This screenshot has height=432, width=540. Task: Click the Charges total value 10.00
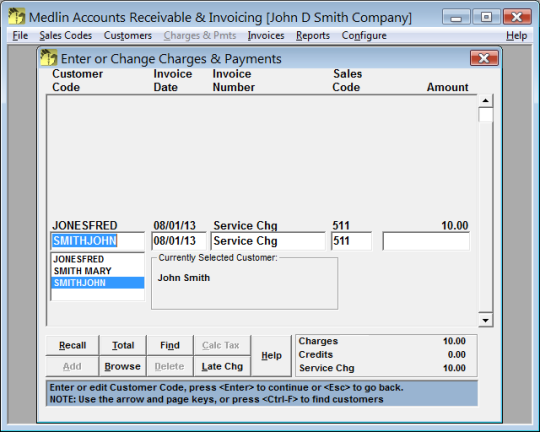click(454, 341)
